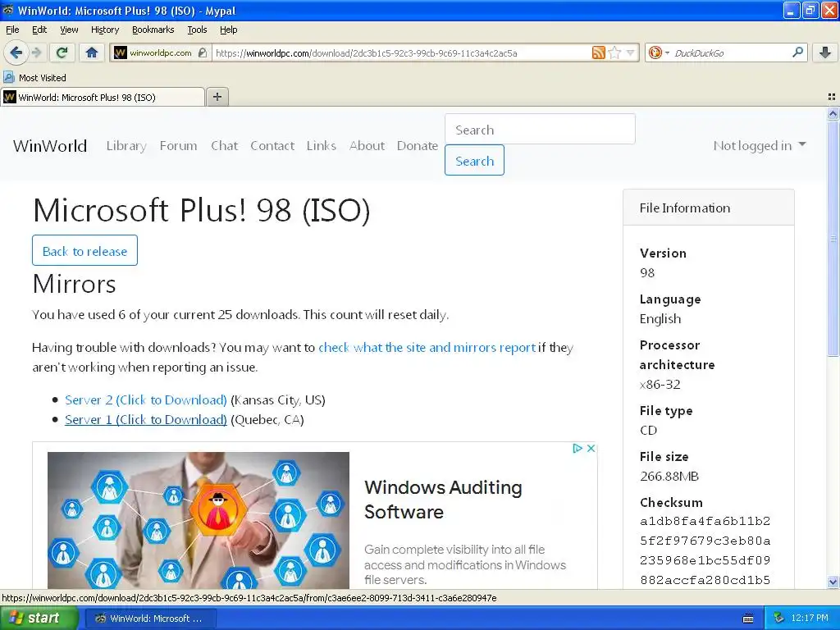The image size is (840, 630).
Task: Reload the page with the refresh icon
Action: [62, 52]
